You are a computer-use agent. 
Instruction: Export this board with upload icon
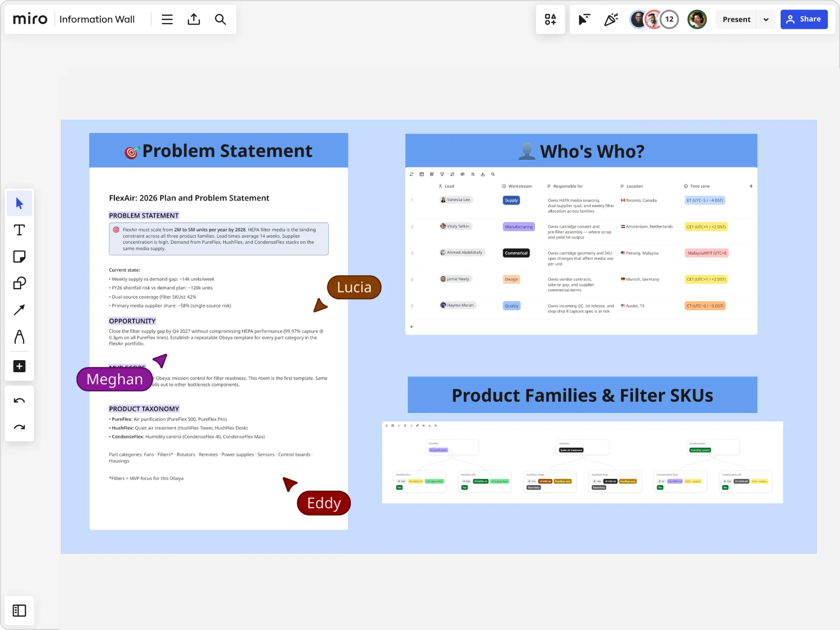(194, 19)
